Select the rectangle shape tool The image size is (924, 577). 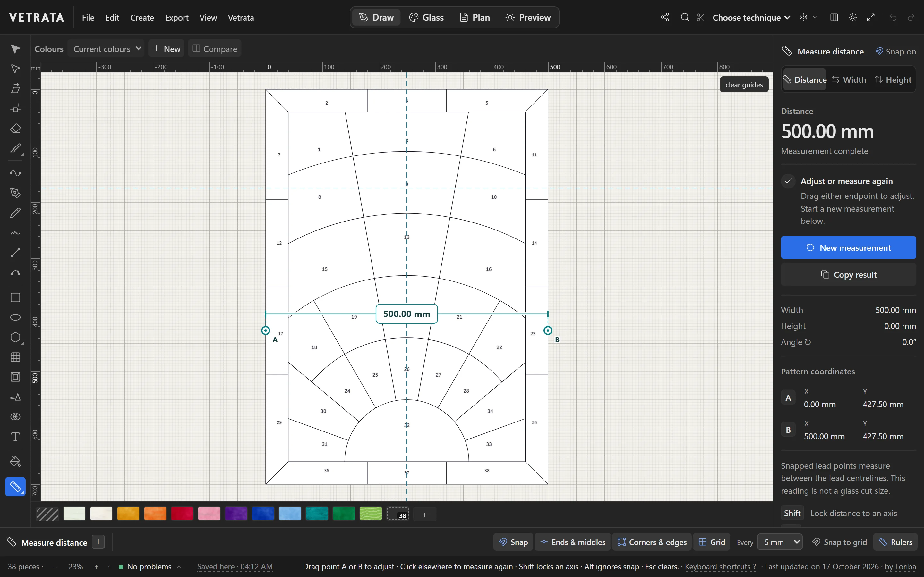click(x=15, y=297)
